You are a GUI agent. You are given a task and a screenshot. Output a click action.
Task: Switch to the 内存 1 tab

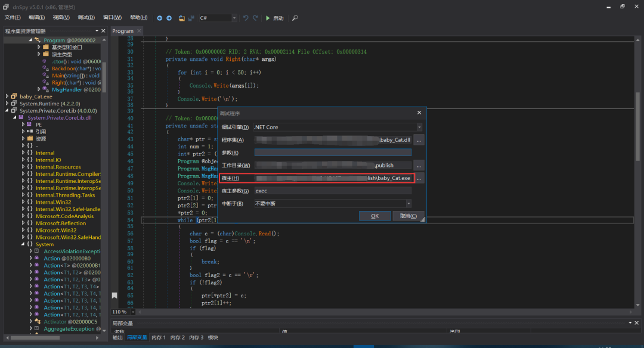(x=159, y=338)
